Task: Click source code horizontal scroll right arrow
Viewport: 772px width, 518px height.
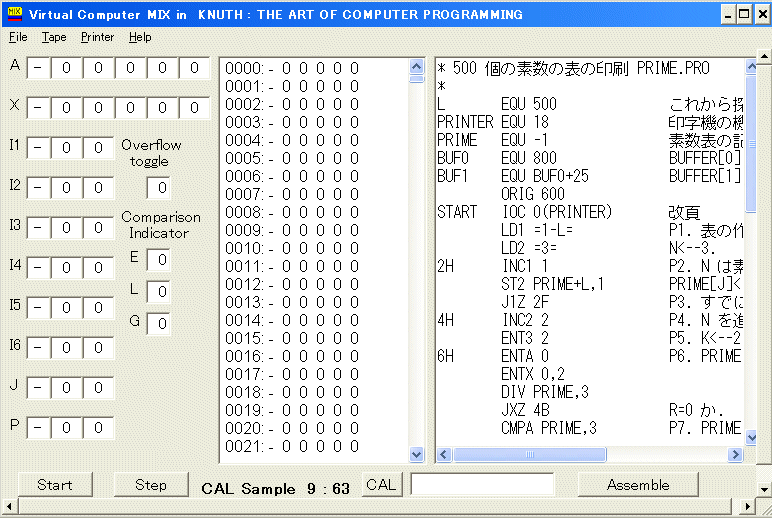Action: [735, 454]
